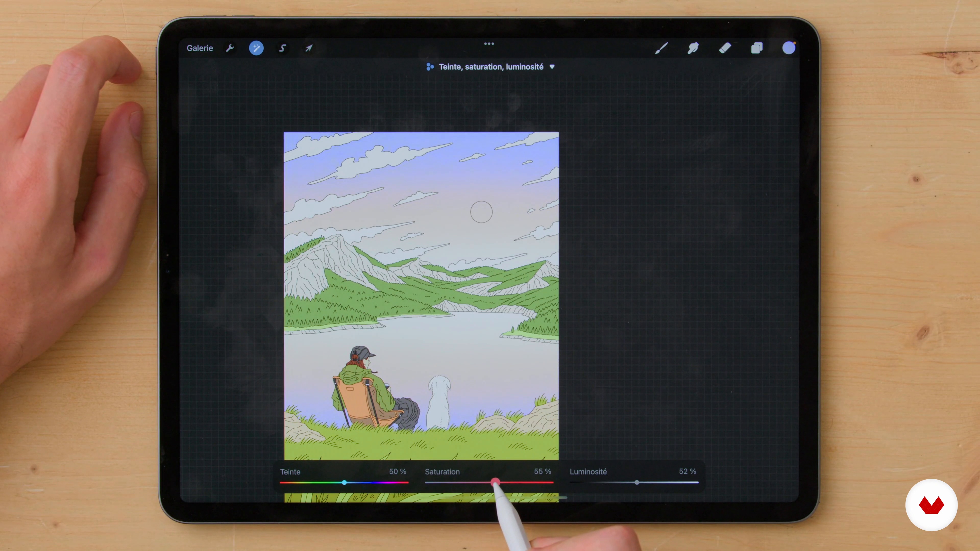Click the Teinte label
Viewport: 980px width, 551px height.
pos(290,472)
